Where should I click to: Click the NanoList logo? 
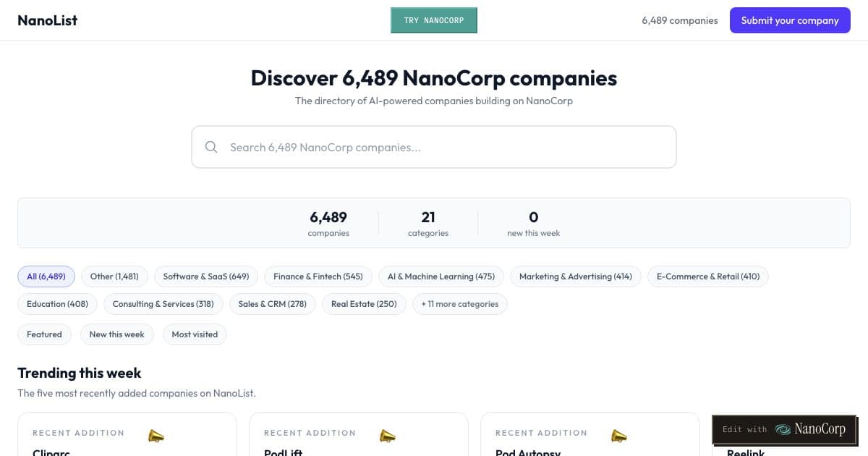click(x=47, y=20)
